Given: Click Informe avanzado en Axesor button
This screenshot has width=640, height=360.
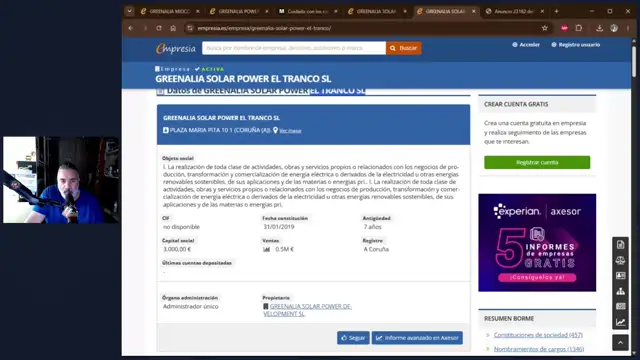Looking at the screenshot, I should point(417,338).
